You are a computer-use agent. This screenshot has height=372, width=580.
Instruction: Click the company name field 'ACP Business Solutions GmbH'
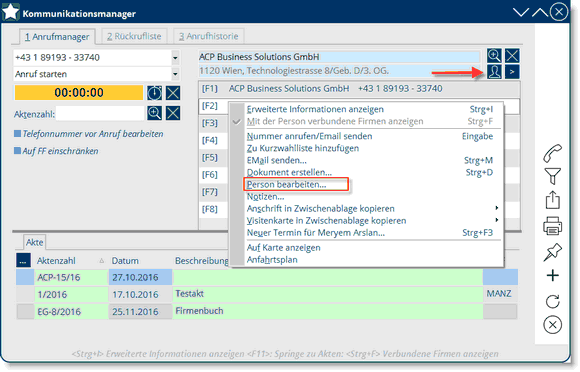click(x=339, y=57)
